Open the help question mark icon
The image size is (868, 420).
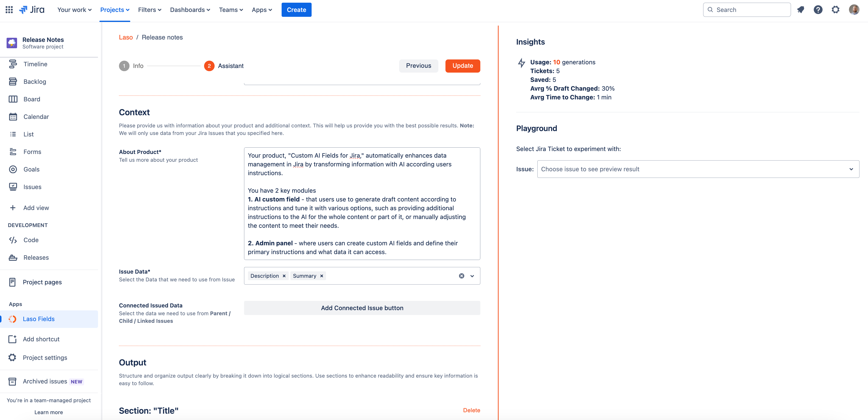click(818, 10)
